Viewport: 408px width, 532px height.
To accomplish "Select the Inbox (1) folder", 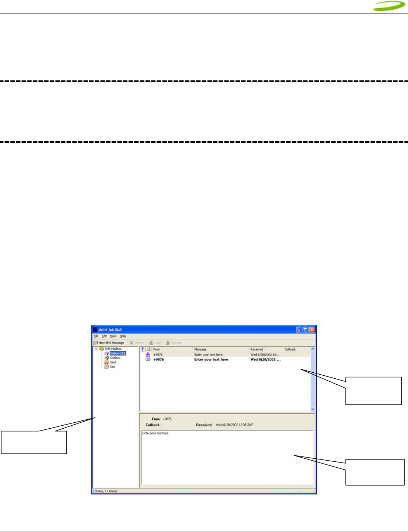I will pos(118,353).
